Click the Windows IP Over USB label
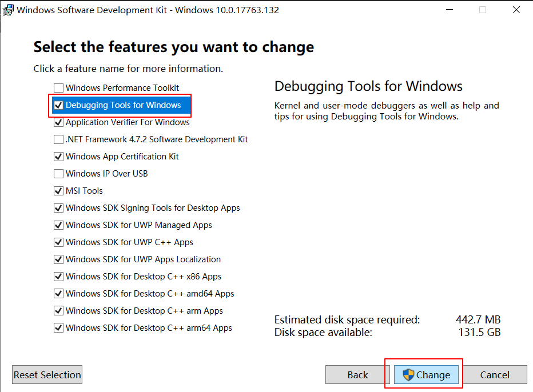The height and width of the screenshot is (392, 533). [x=107, y=174]
